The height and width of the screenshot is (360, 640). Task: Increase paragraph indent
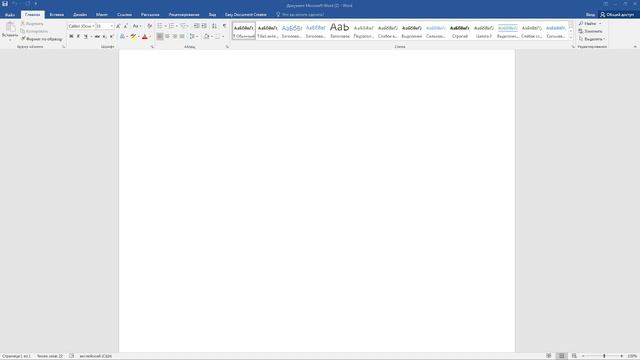click(204, 26)
